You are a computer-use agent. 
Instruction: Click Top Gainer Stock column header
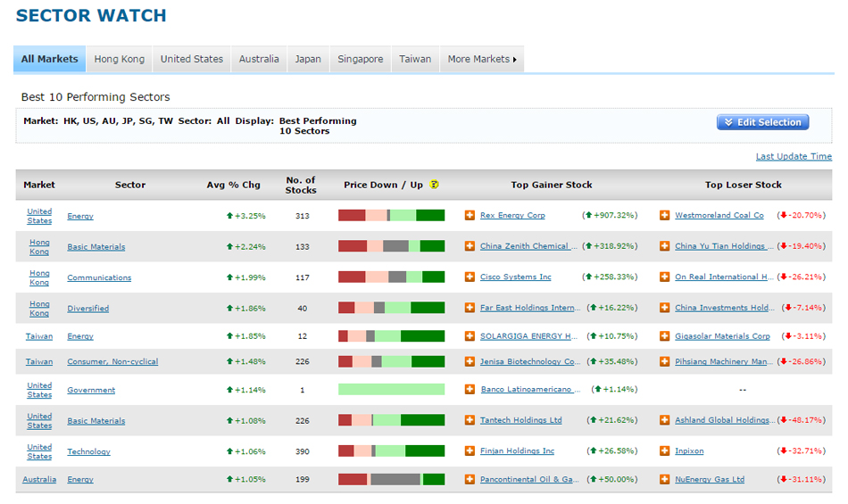click(551, 185)
